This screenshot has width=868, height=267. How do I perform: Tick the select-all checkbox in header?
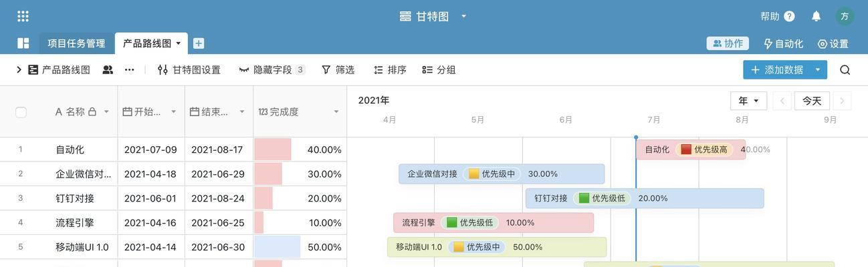point(21,112)
